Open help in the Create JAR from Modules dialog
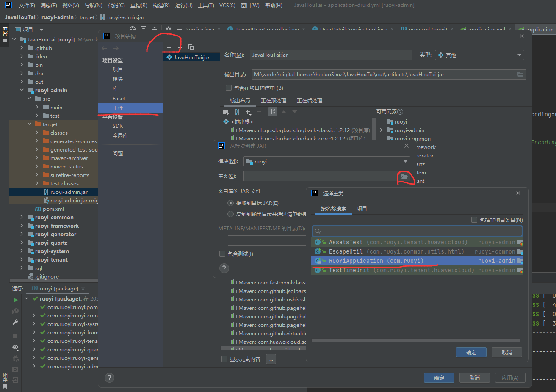This screenshot has width=556, height=392. pos(224,268)
